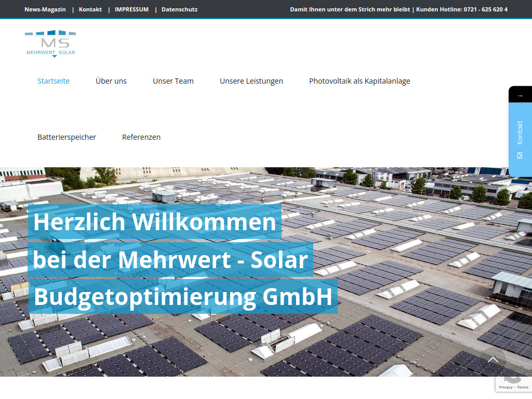Select the Über uns navigation item

coord(111,81)
